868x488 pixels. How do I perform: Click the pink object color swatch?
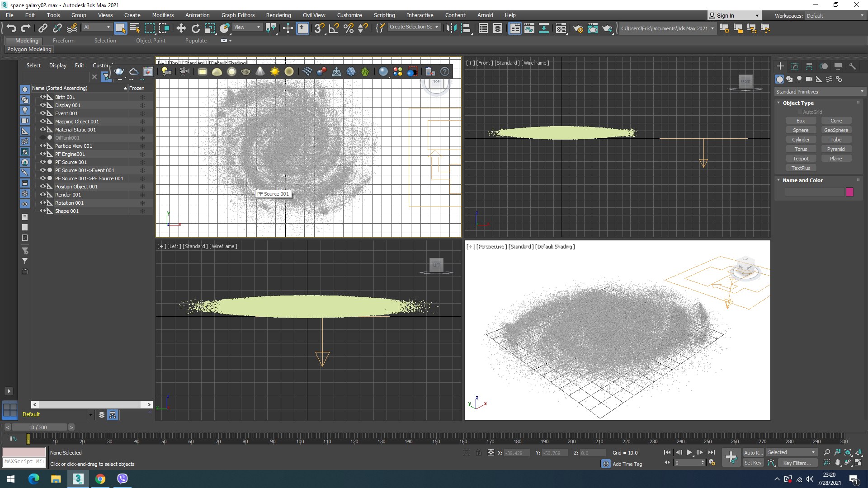pos(849,192)
